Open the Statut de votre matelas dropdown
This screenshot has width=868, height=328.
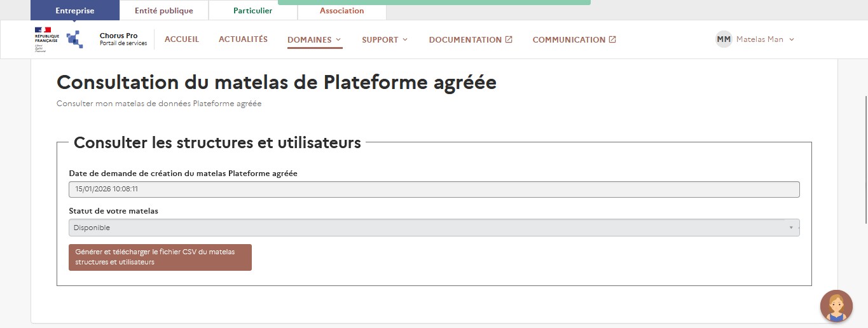tap(434, 228)
